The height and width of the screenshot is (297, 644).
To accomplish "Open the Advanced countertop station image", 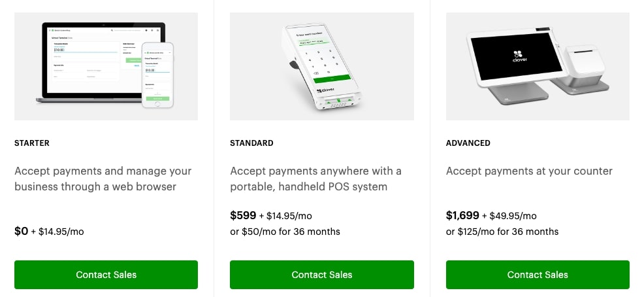I will (x=538, y=66).
